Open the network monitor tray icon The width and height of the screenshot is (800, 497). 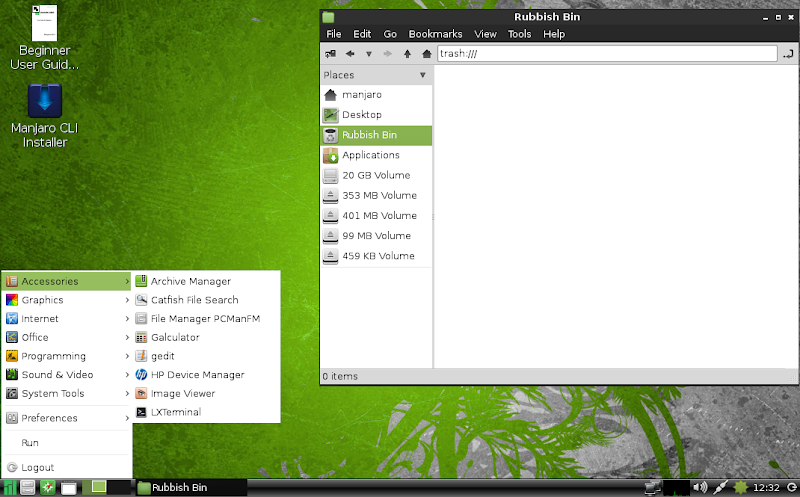point(653,488)
